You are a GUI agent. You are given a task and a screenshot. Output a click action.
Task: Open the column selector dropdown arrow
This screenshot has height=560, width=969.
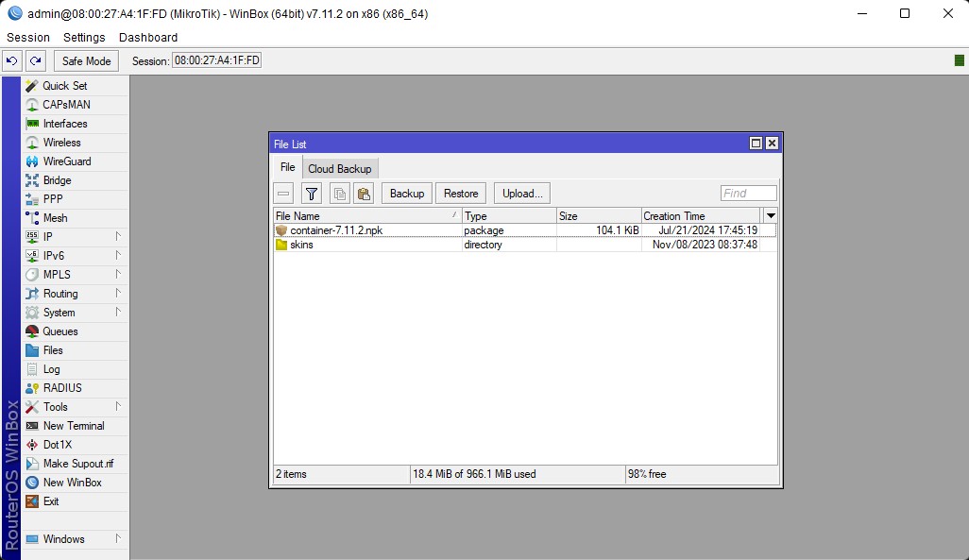point(770,216)
